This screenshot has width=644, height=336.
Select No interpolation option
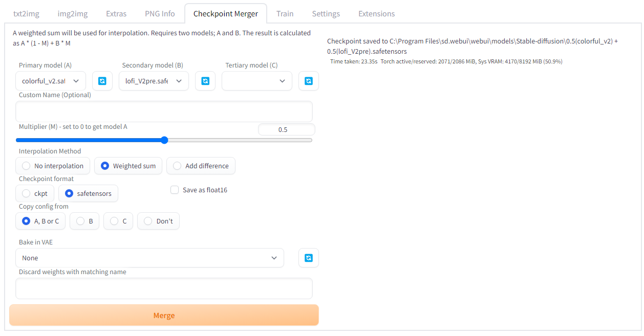point(26,165)
